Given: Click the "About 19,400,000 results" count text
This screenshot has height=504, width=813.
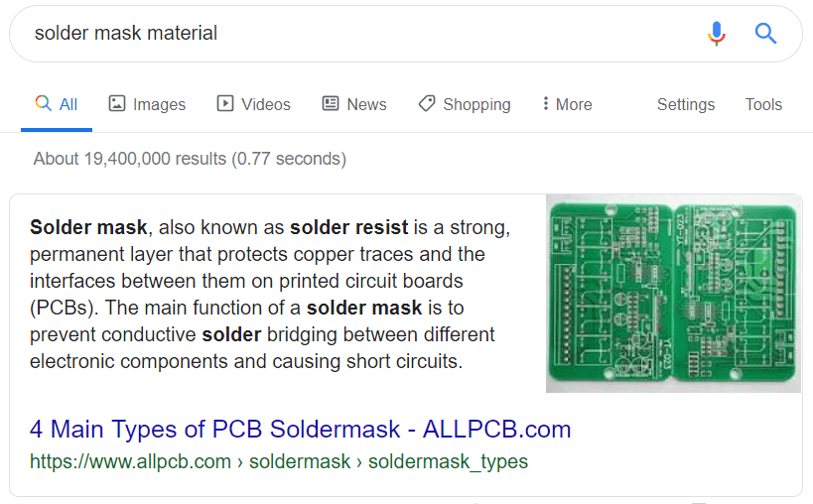Looking at the screenshot, I should click(190, 159).
